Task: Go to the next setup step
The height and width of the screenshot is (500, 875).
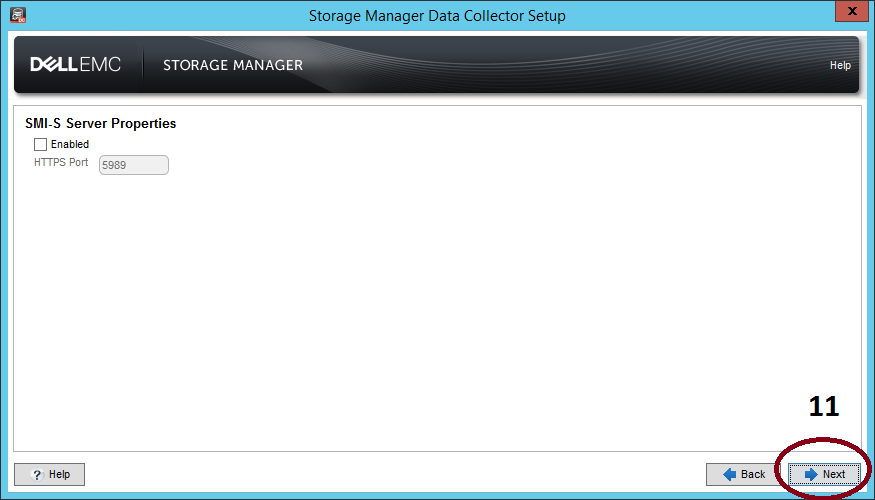Action: tap(823, 474)
